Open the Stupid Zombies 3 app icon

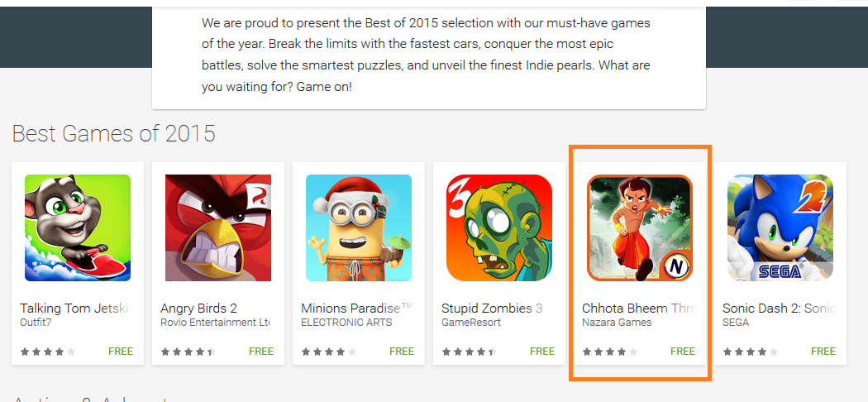[x=499, y=227]
